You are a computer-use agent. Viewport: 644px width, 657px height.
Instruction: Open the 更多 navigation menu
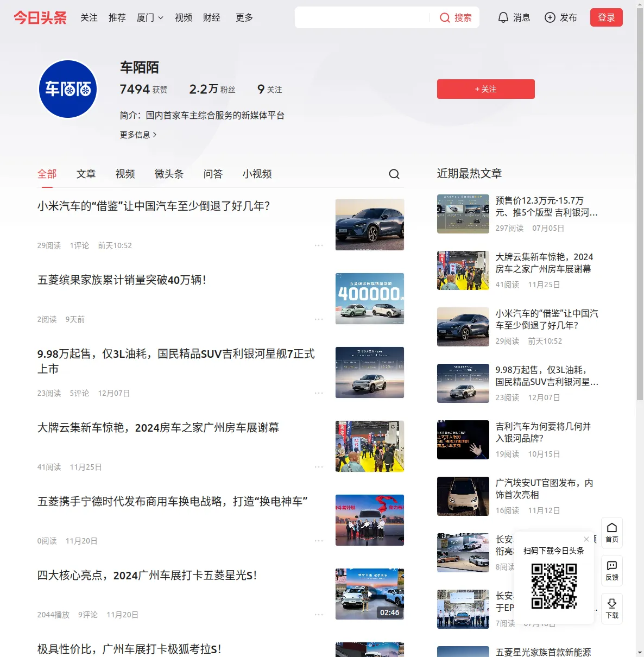[244, 17]
